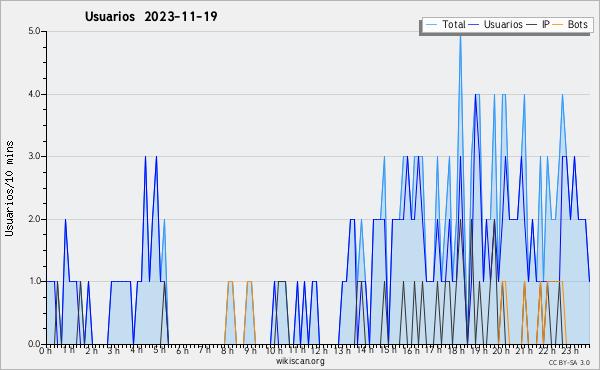
Task: Click the 4.0 y-axis value
Action: coord(34,94)
